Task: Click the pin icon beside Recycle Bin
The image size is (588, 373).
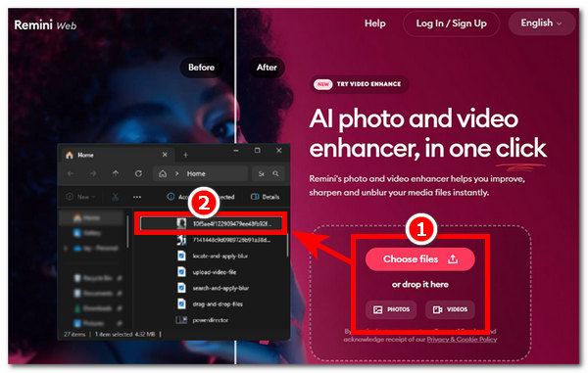Action: [120, 278]
